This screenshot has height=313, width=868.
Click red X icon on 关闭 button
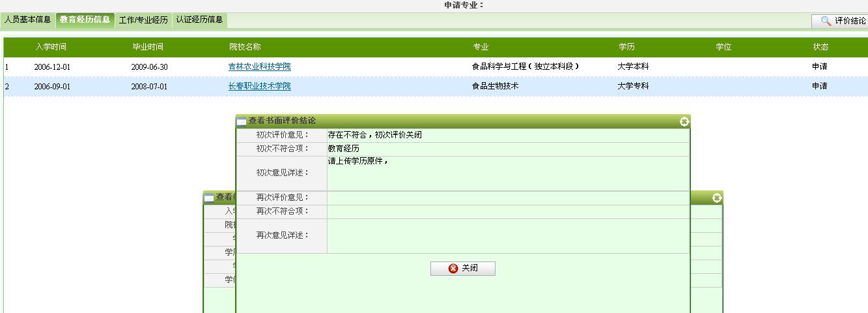[x=453, y=269]
